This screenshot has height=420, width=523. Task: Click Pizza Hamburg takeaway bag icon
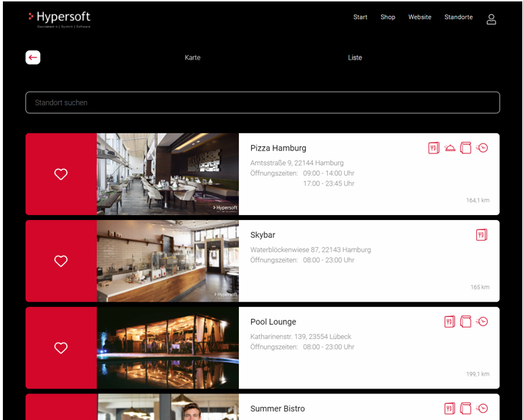[466, 148]
